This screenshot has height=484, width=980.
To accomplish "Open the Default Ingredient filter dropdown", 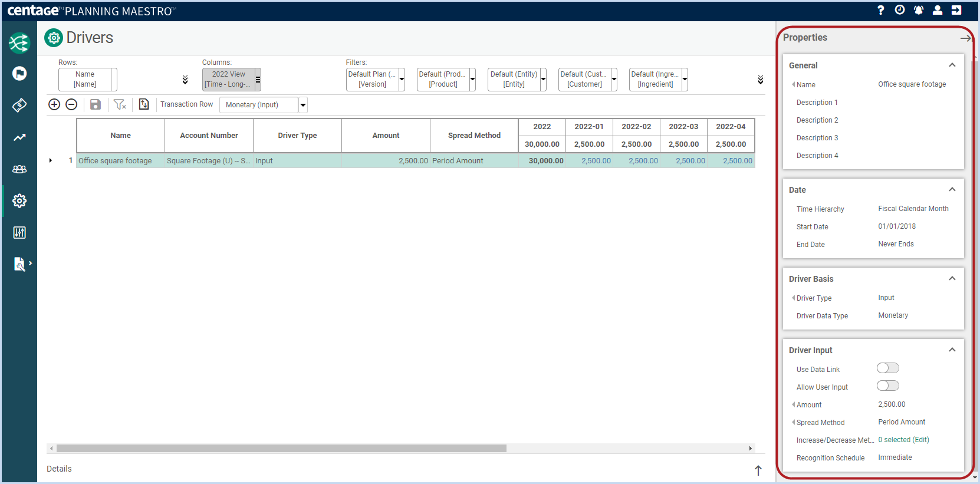I will 685,79.
